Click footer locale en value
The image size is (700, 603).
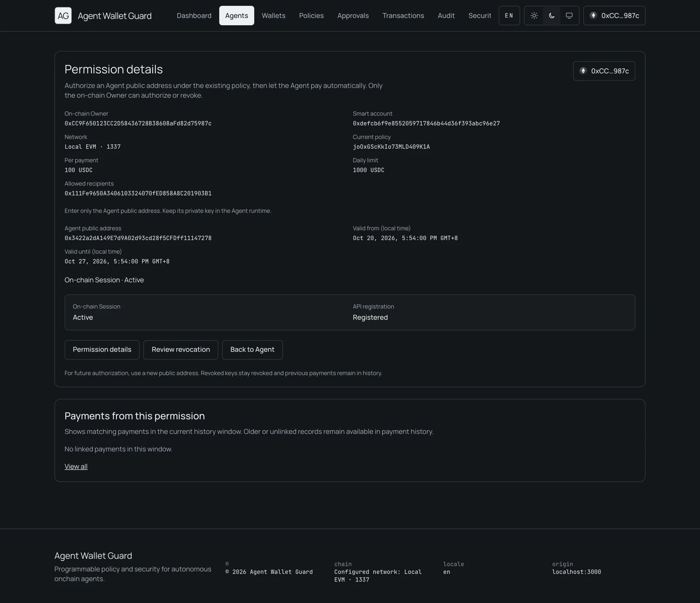click(447, 572)
